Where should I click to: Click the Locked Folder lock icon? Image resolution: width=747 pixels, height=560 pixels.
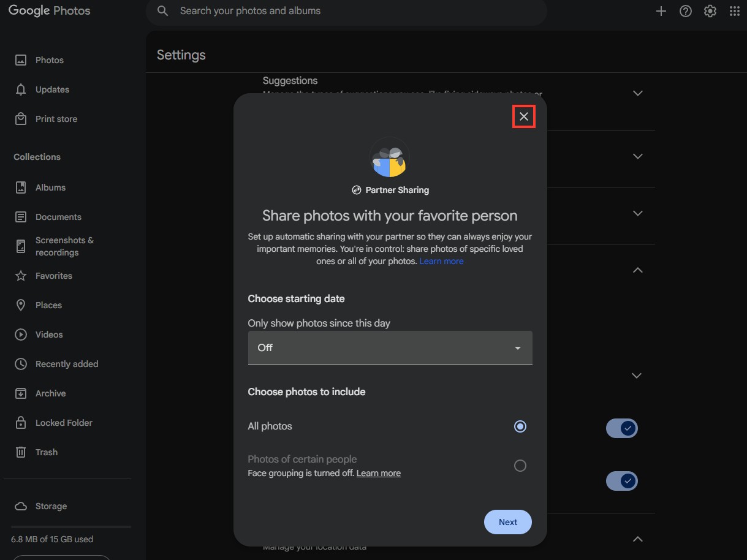tap(21, 423)
